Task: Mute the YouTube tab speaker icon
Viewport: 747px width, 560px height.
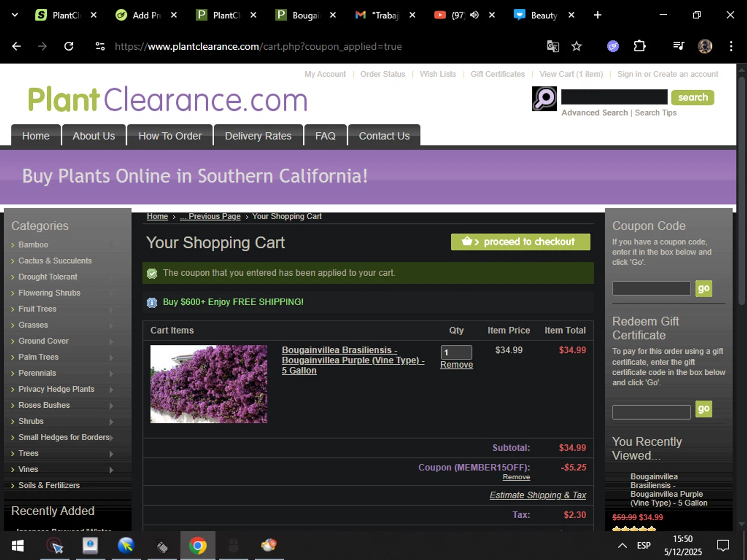Action: coord(474,15)
